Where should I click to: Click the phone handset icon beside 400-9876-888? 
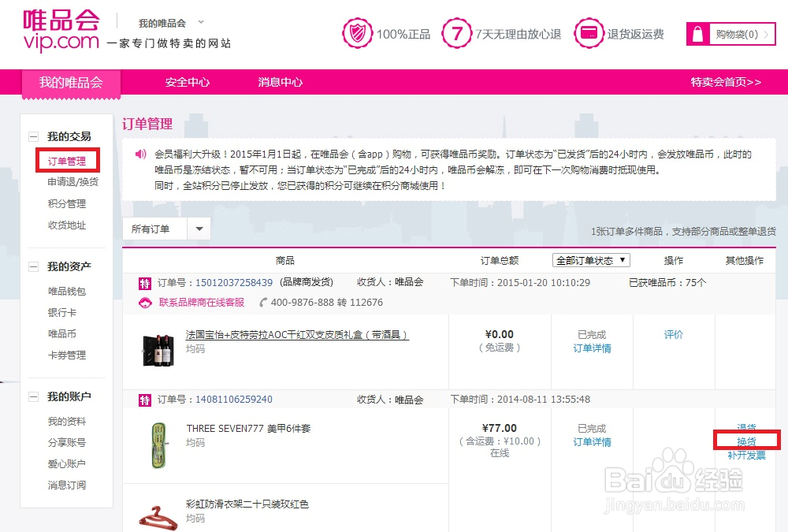tap(263, 302)
